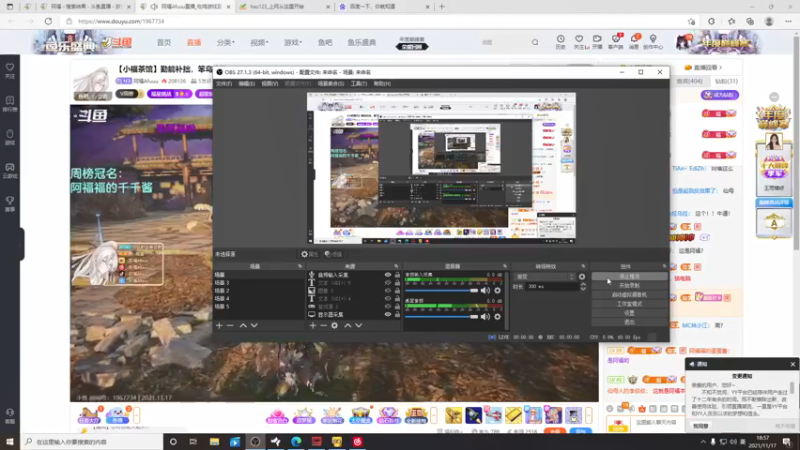Open 排行榜 in Douyu left sidebar

(10, 104)
